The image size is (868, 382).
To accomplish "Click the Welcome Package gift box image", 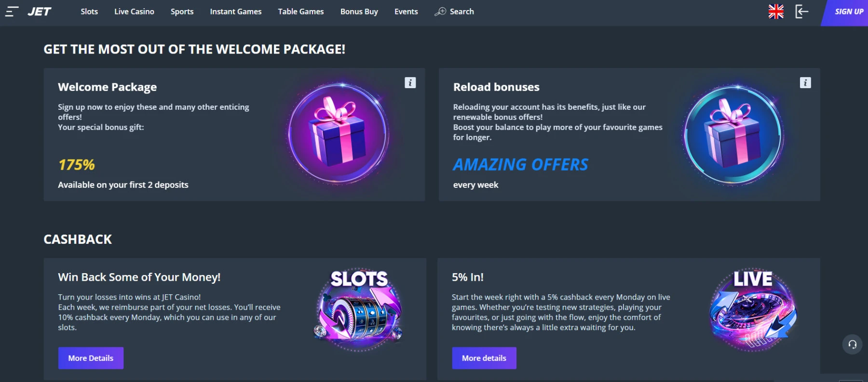I will 339,134.
